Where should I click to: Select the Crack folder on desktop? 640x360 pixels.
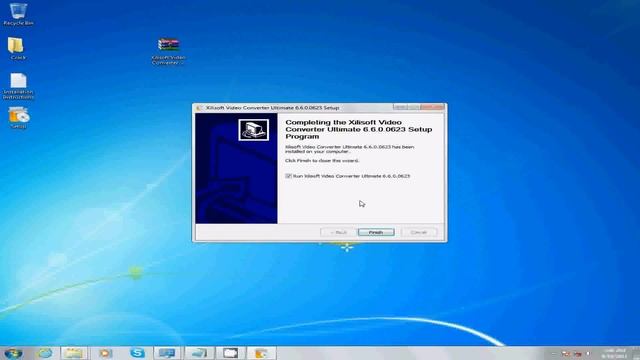pyautogui.click(x=18, y=49)
